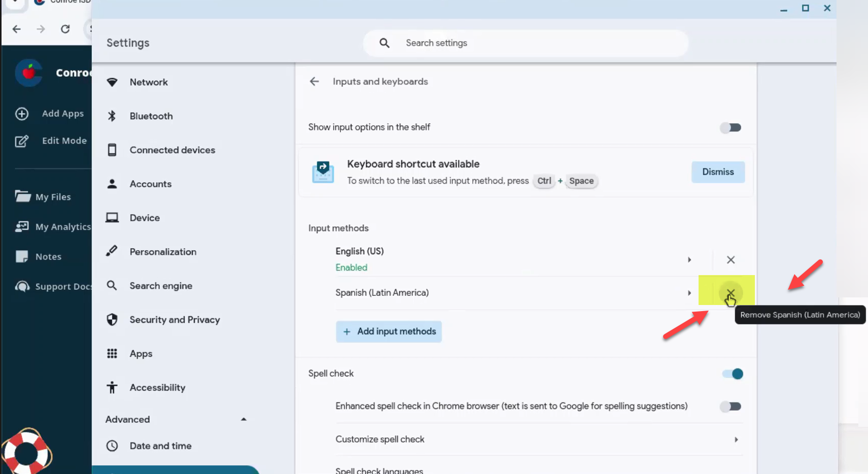Open the Network settings section
The image size is (868, 474).
(148, 82)
